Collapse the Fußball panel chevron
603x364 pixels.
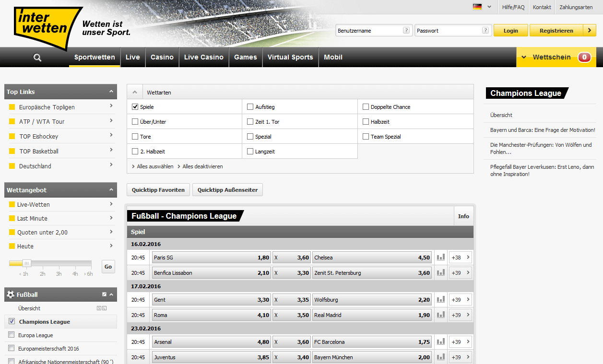pos(111,294)
